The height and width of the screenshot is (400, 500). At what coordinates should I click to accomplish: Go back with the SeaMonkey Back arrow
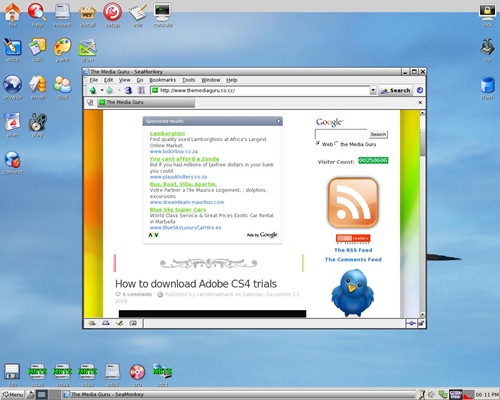(93, 90)
